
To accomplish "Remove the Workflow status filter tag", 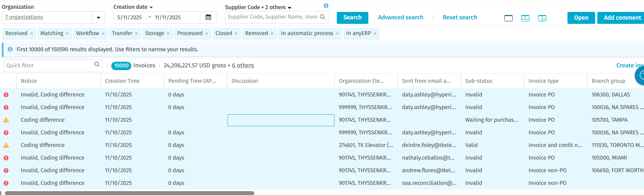I will click(x=103, y=34).
